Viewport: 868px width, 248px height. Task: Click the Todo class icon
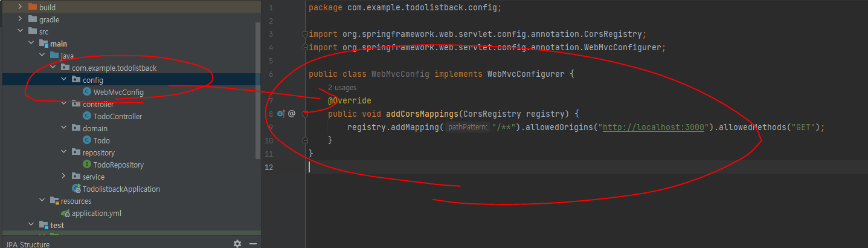point(87,140)
